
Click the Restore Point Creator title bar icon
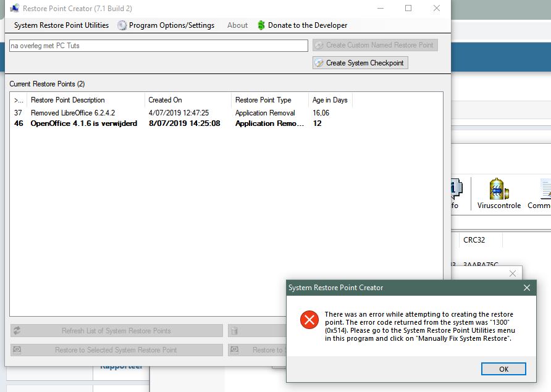[14, 9]
